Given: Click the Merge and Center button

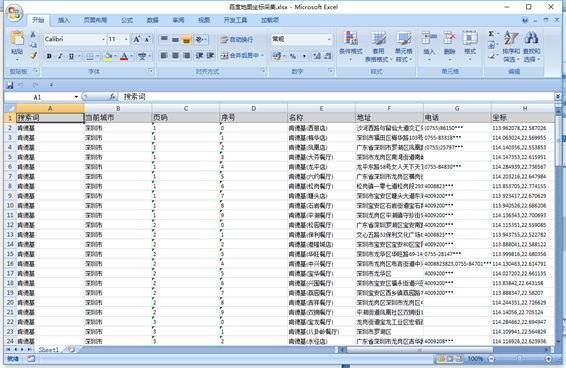Looking at the screenshot, I should [242, 56].
